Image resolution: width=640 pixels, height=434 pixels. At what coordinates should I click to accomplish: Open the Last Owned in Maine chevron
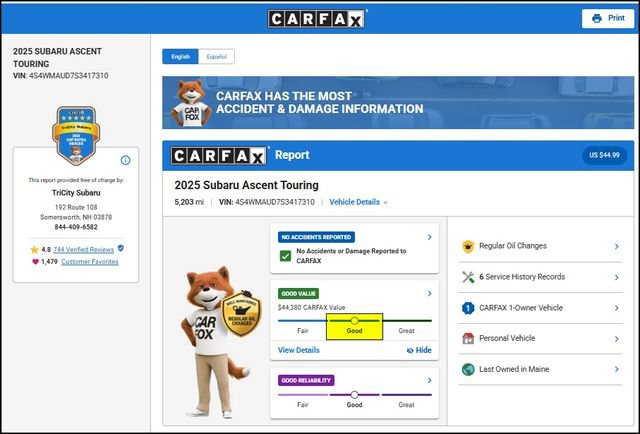click(617, 369)
